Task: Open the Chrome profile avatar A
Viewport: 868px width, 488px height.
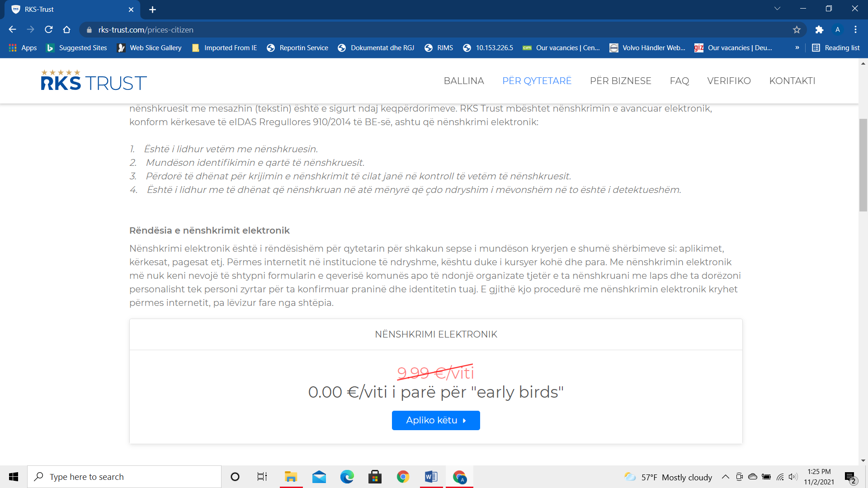Action: point(837,29)
